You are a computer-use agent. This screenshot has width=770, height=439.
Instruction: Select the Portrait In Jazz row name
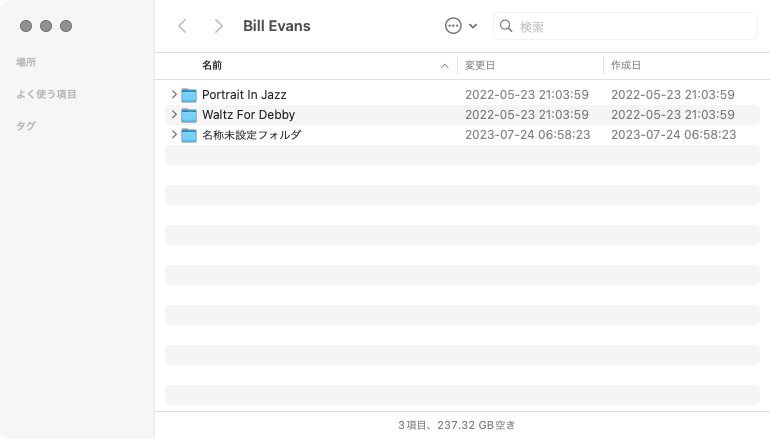pyautogui.click(x=244, y=95)
